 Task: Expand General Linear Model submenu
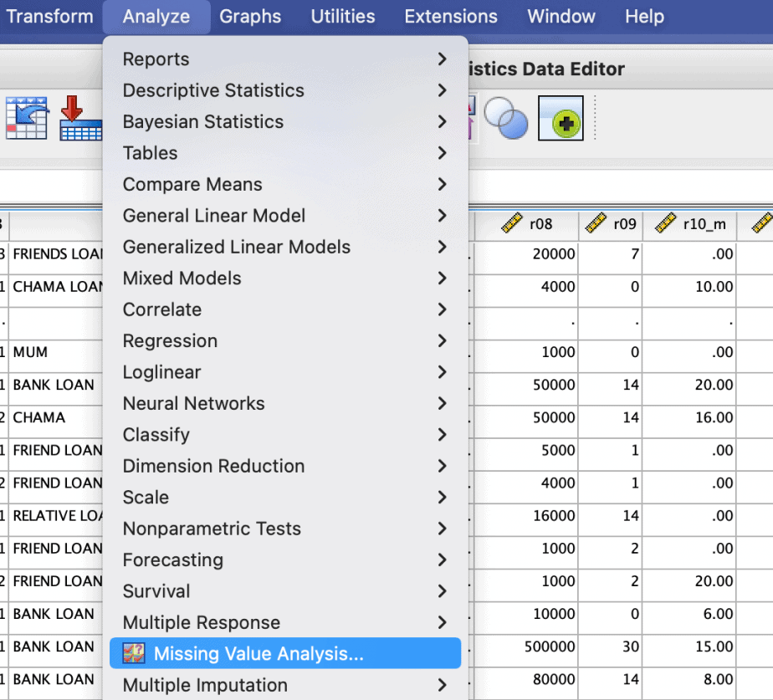[x=285, y=216]
